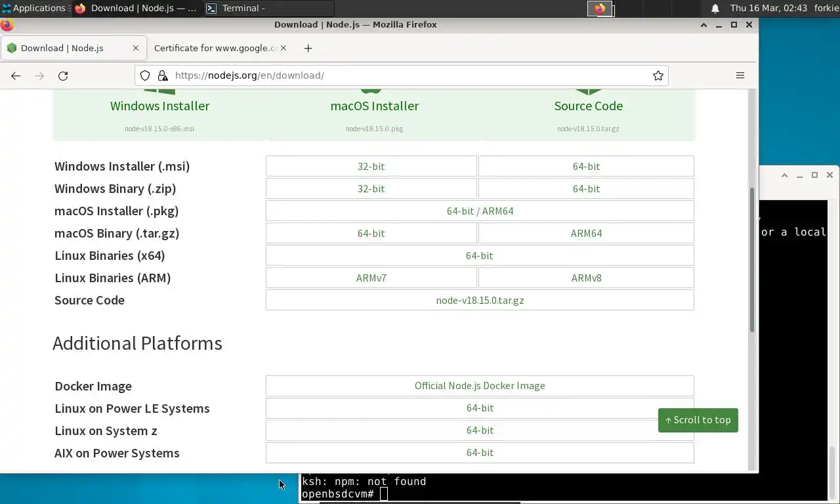
Task: Minimize the Firefox window
Action: (719, 25)
